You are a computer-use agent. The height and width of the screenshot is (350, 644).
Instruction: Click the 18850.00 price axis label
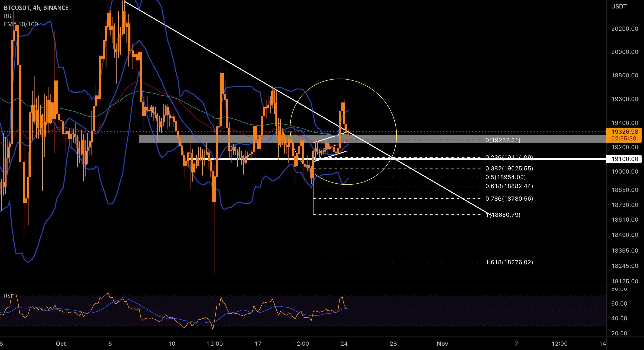[625, 190]
